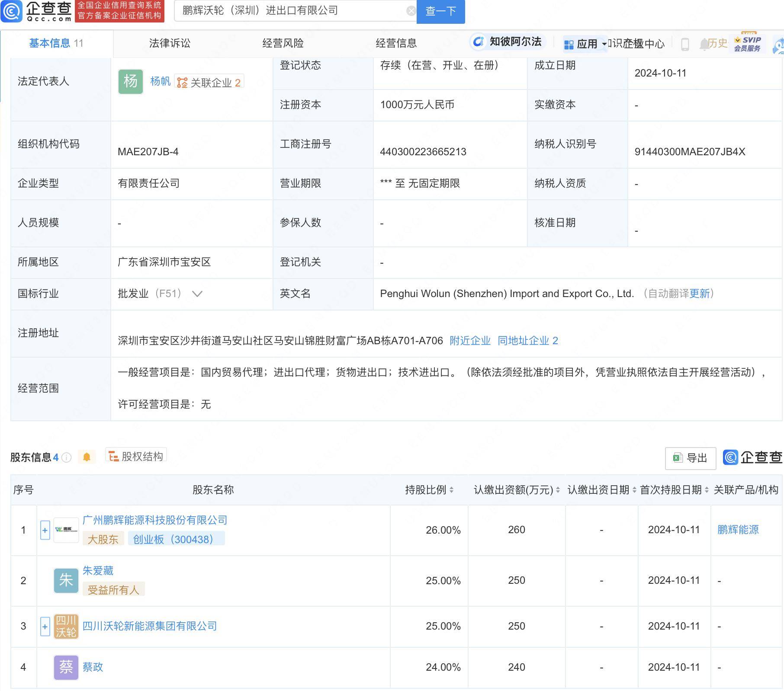
Task: Click 鹏辉 company logo thumbnail
Action: 66,530
